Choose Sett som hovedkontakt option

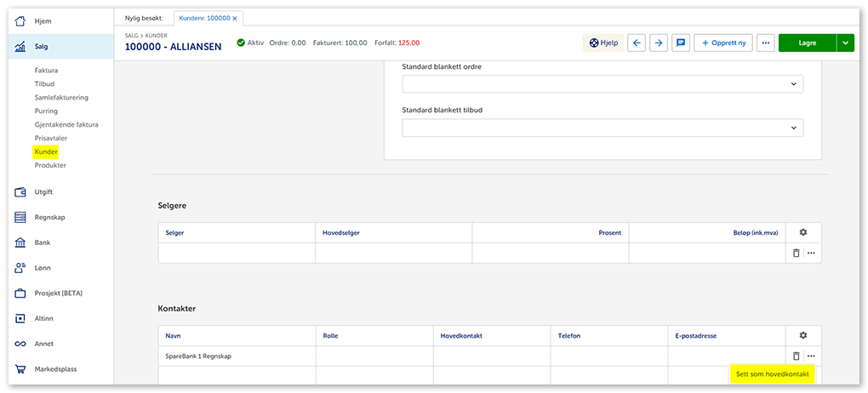pyautogui.click(x=772, y=373)
